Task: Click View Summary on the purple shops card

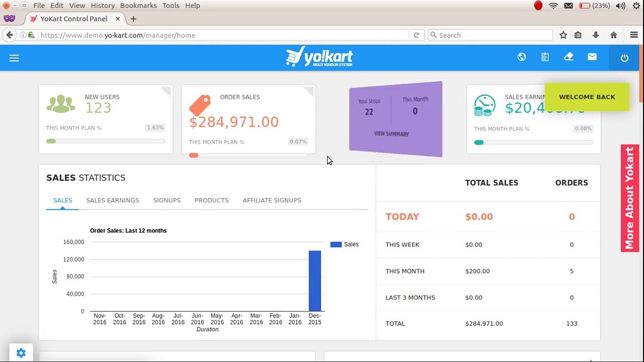Action: tap(391, 134)
